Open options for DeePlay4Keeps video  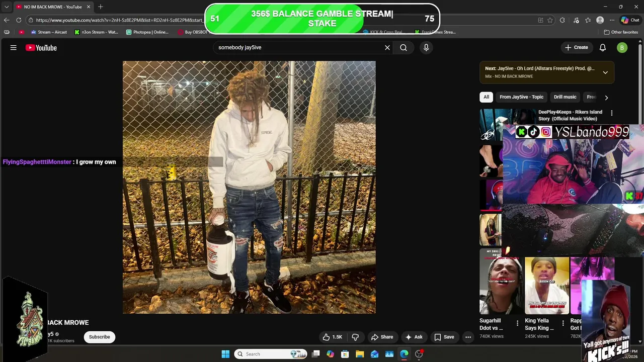coord(612,113)
